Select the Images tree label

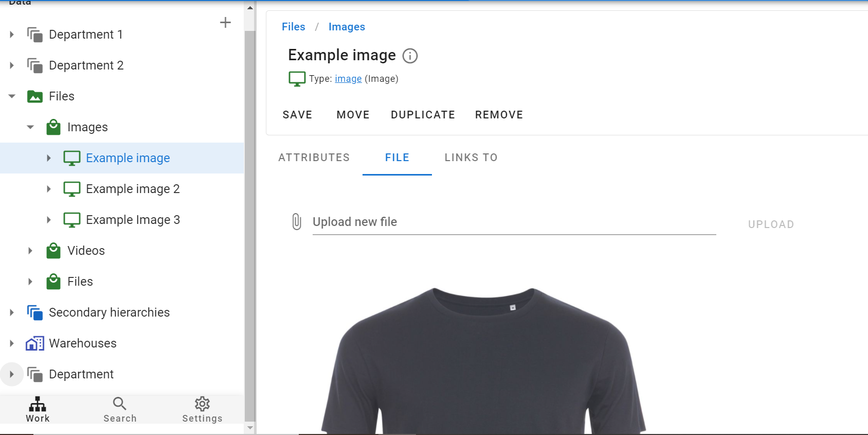click(87, 127)
